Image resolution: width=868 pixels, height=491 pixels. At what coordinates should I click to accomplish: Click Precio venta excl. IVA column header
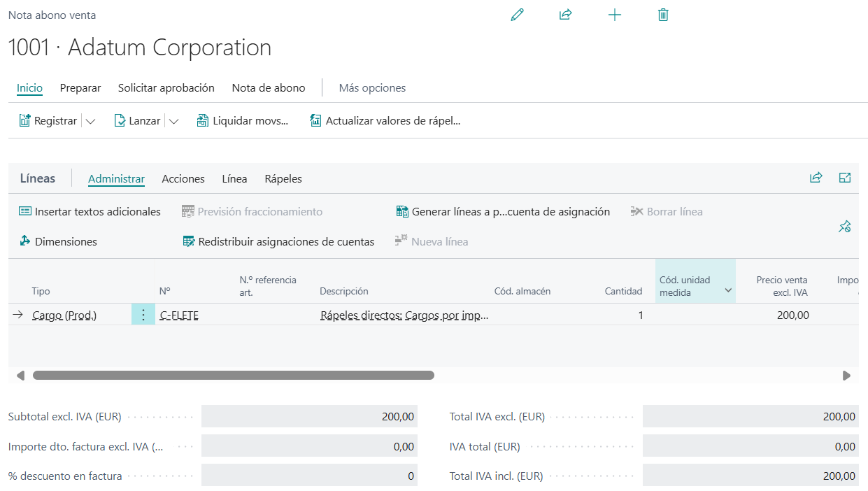(782, 285)
